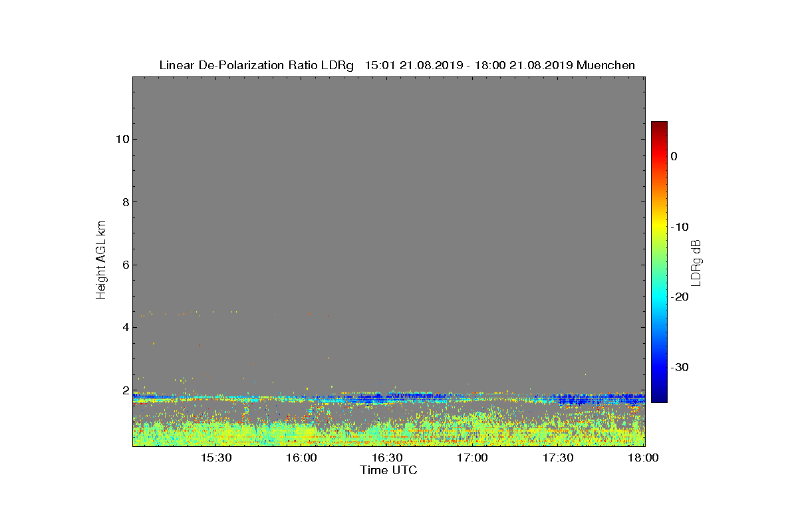
Task: Click the 2 km height tick label
Action: coord(124,390)
